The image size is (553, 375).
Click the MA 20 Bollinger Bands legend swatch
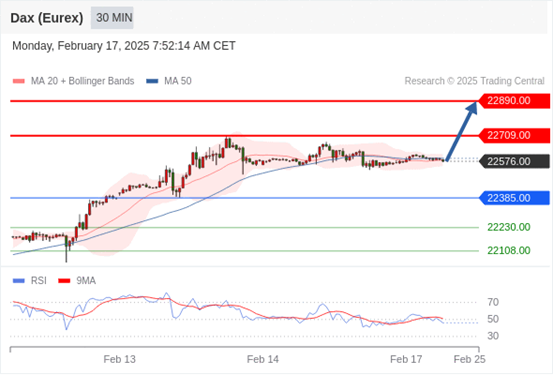19,81
